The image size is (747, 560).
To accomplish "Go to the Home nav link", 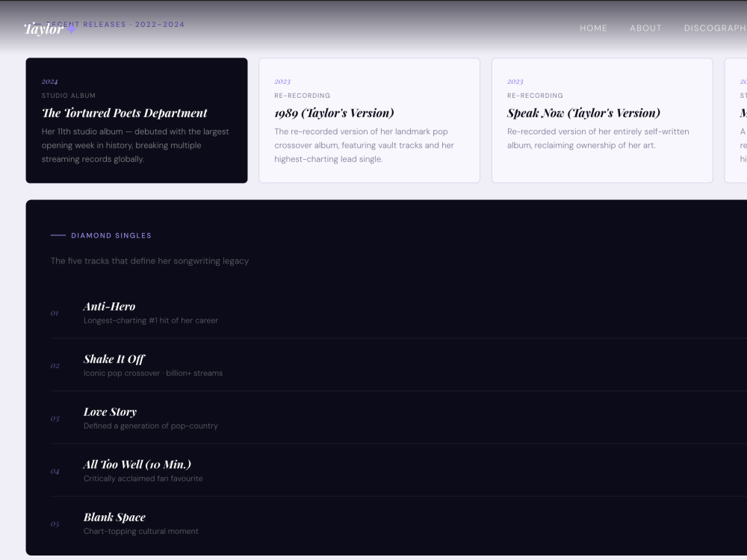I will (x=593, y=28).
